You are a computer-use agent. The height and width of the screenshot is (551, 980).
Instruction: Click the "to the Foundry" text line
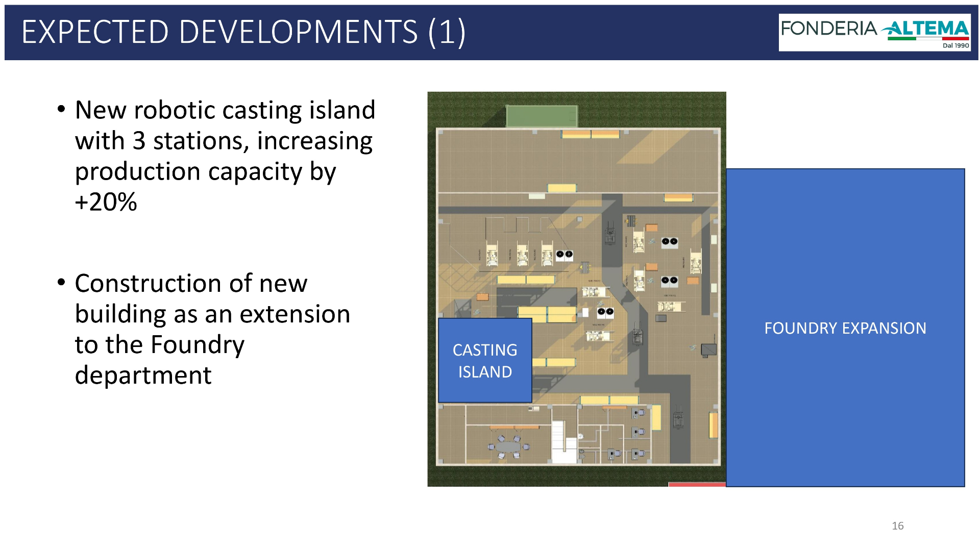pos(159,345)
